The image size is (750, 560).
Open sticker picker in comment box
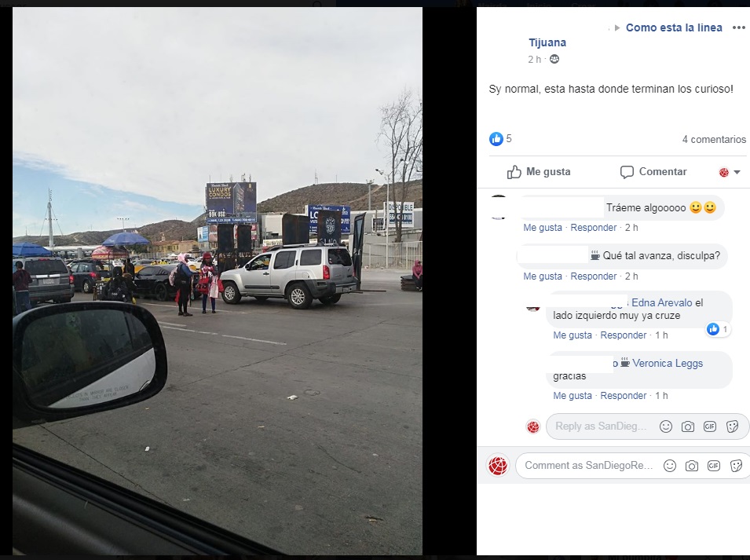736,466
